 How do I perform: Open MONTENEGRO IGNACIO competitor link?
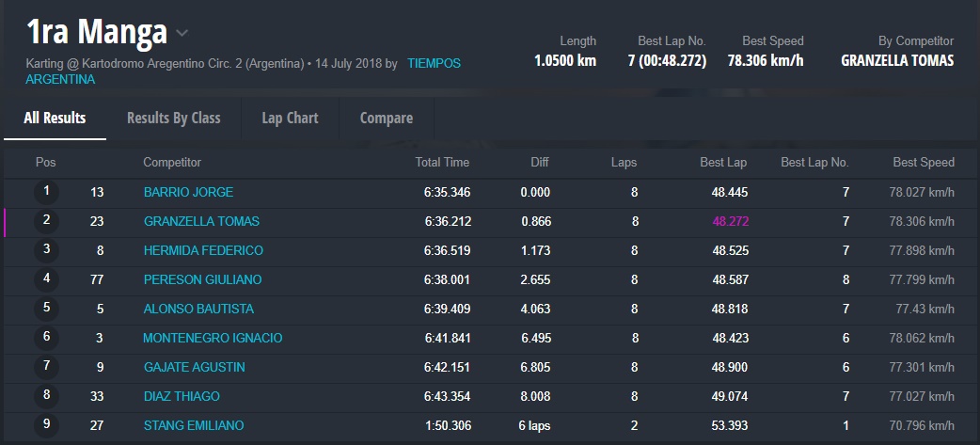pos(213,338)
